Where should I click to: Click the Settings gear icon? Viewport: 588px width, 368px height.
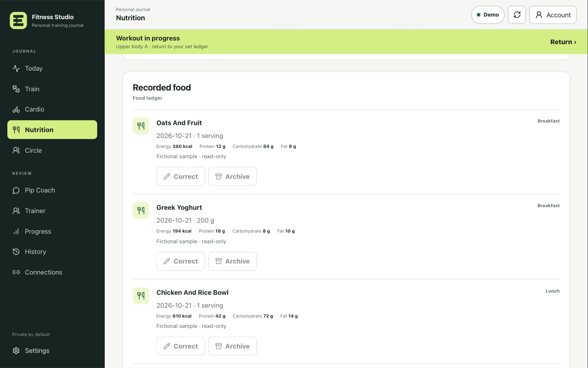[x=16, y=351]
